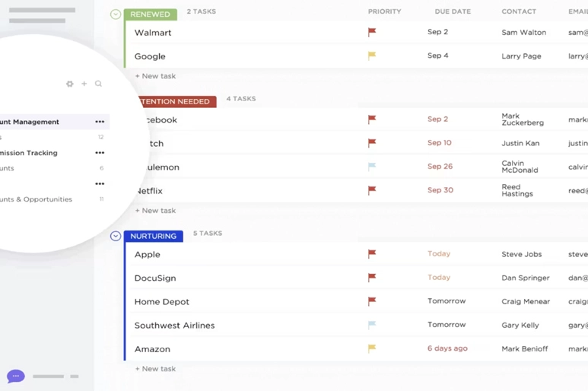Click the yellow priority flag for Amazon
The width and height of the screenshot is (588, 391).
tap(372, 348)
